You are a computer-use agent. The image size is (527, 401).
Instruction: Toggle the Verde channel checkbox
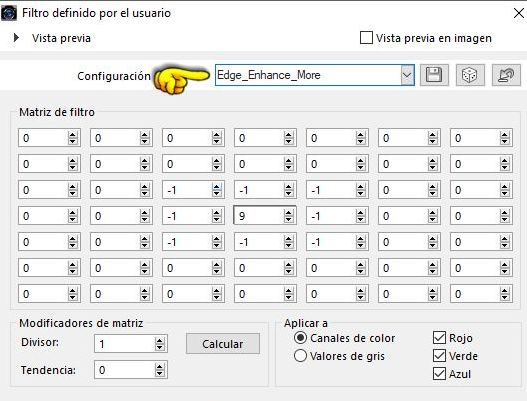439,356
